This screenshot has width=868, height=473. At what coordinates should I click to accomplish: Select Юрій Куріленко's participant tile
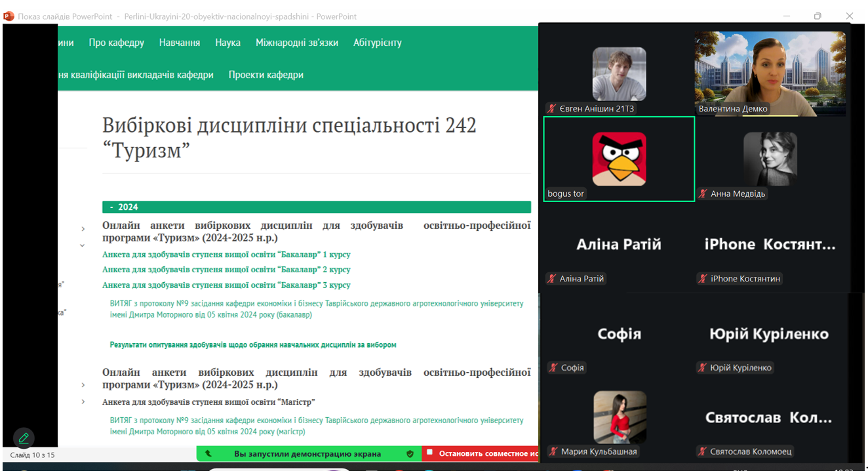tap(770, 335)
